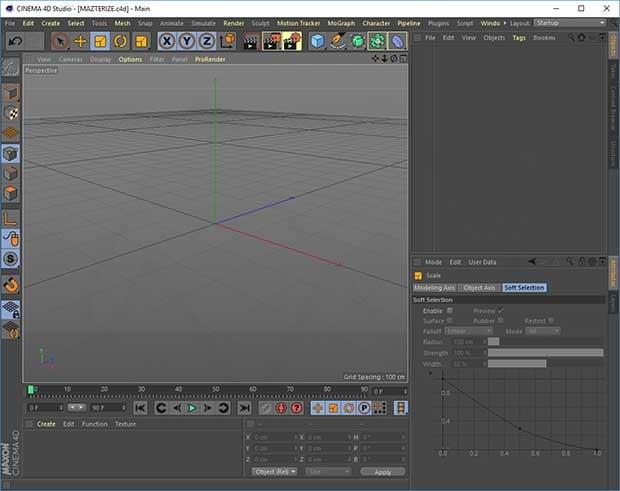Activate the Move tool crosshair icon
Screen dimensions: 620x491
80,41
